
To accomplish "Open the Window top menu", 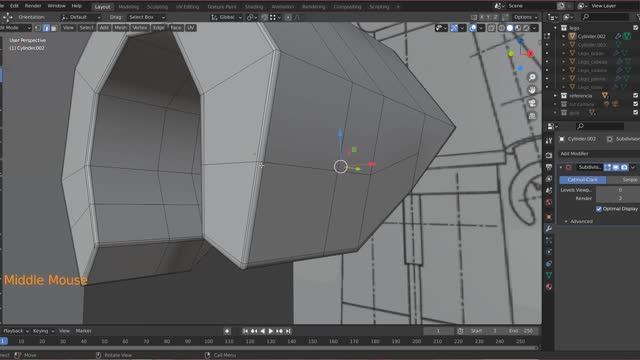I will [x=56, y=6].
